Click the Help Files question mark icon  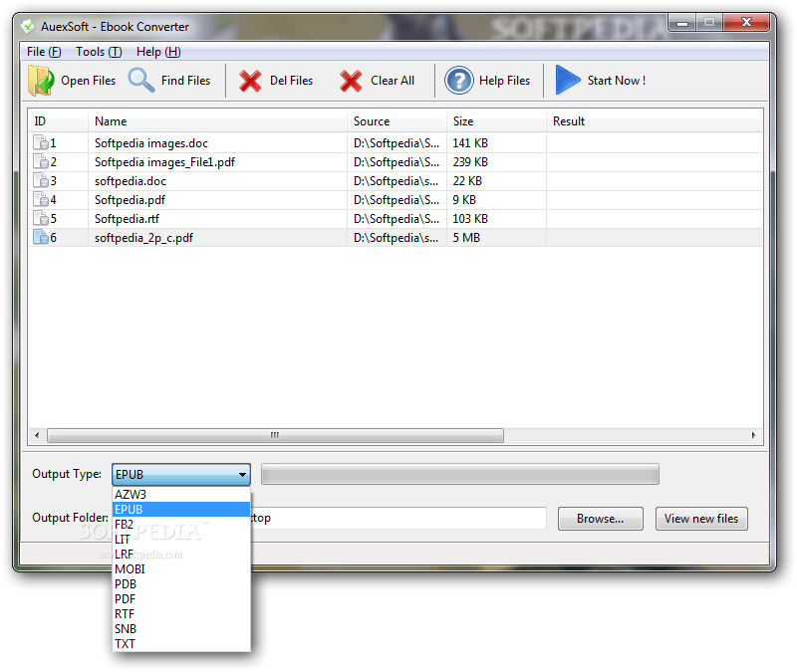pyautogui.click(x=459, y=81)
